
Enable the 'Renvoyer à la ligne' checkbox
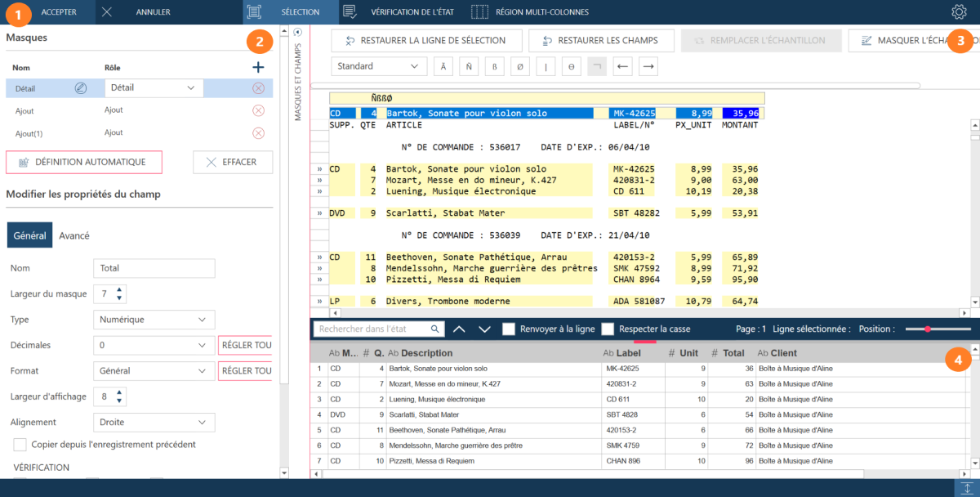[509, 329]
